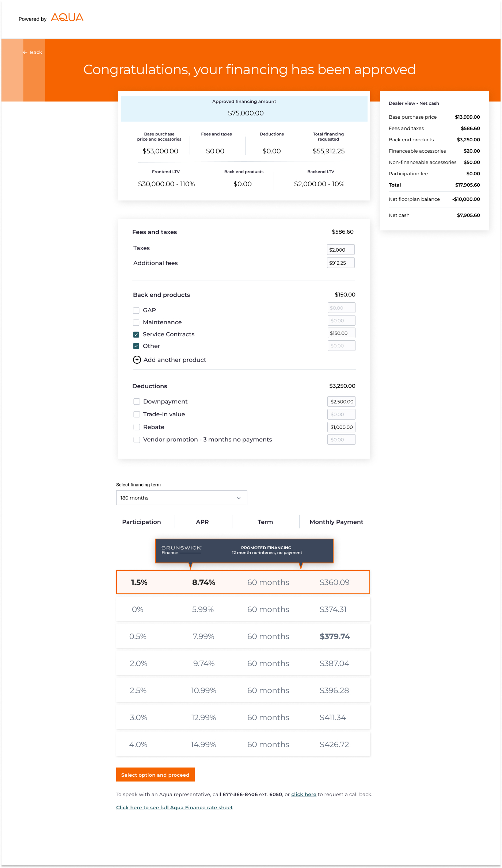The width and height of the screenshot is (502, 868).
Task: Check the Vendor promotion checkbox
Action: (x=137, y=440)
